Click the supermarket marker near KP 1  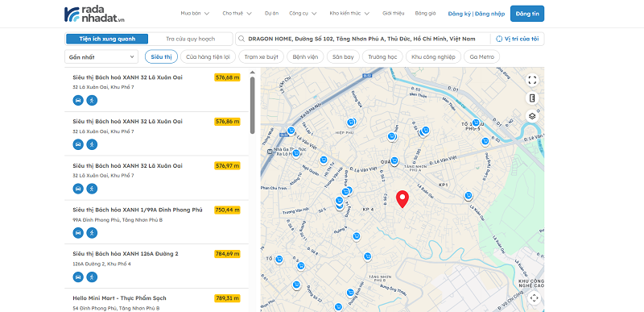tap(469, 196)
